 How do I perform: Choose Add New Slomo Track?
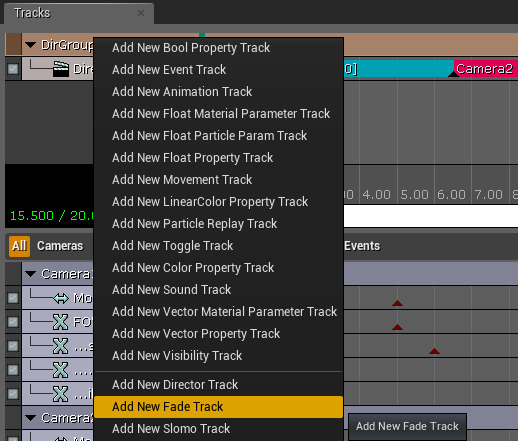[x=219, y=429]
